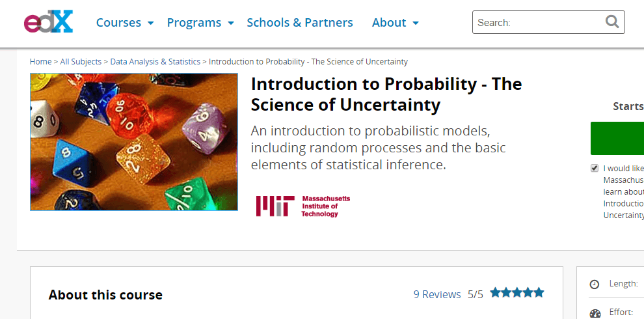Viewport: 644px width, 319px height.
Task: Click the course title heading
Action: tap(386, 94)
